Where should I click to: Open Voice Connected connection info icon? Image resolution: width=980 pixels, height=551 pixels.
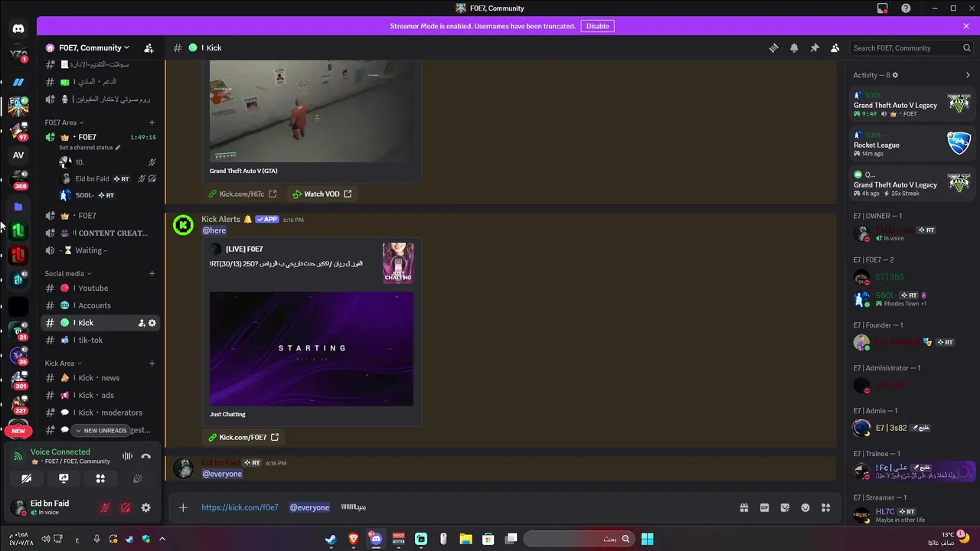[x=18, y=457]
